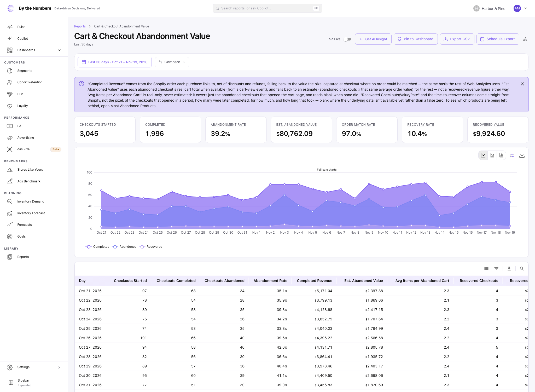The height and width of the screenshot is (392, 535).
Task: Click the $4,396.22 revenue cell
Action: pyautogui.click(x=323, y=338)
